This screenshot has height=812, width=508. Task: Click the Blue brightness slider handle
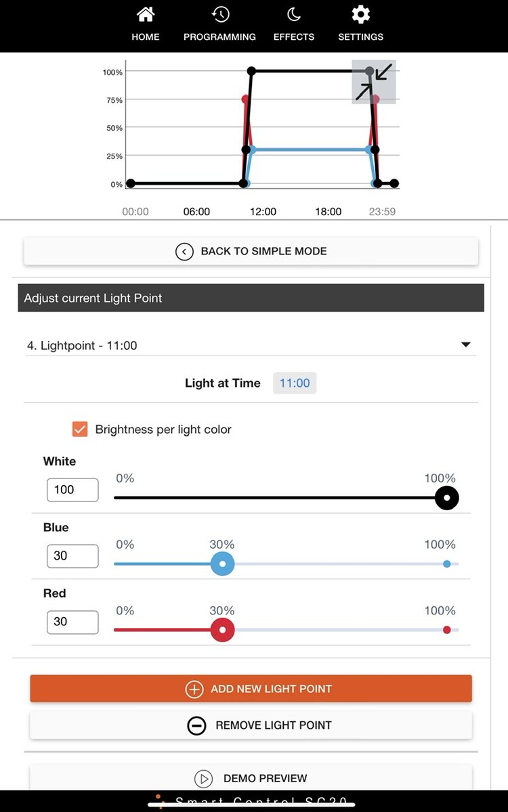222,564
